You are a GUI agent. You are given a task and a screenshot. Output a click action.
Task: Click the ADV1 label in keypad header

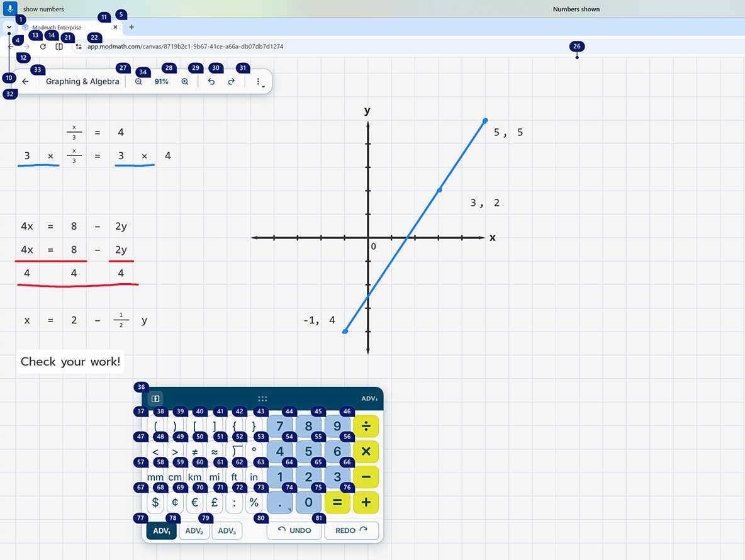click(369, 398)
